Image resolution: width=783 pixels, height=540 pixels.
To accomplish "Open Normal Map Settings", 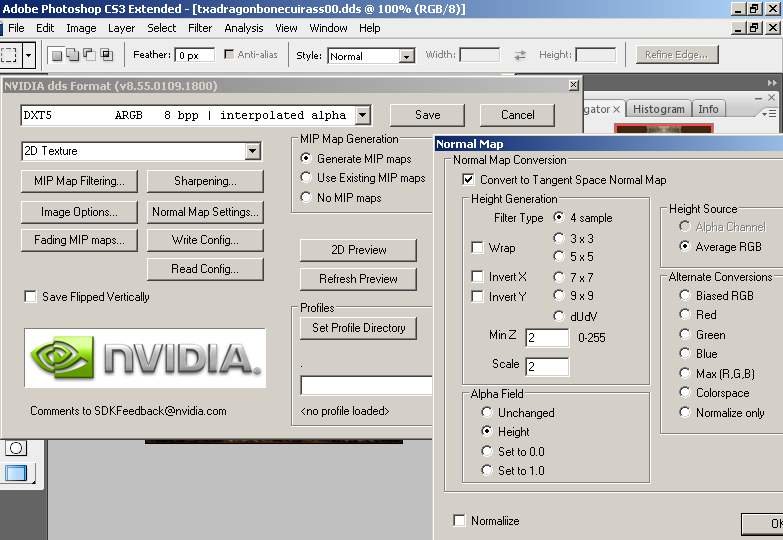I will point(205,212).
